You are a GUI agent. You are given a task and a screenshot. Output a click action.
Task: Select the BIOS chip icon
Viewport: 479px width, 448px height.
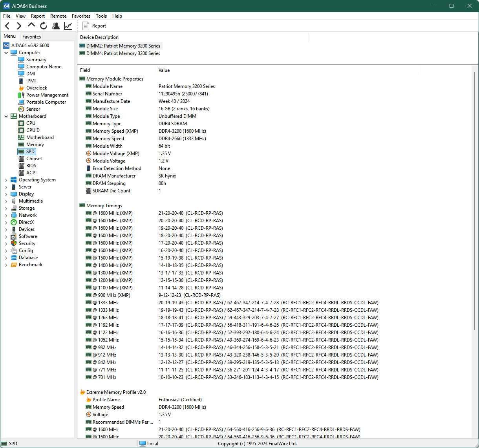click(21, 166)
